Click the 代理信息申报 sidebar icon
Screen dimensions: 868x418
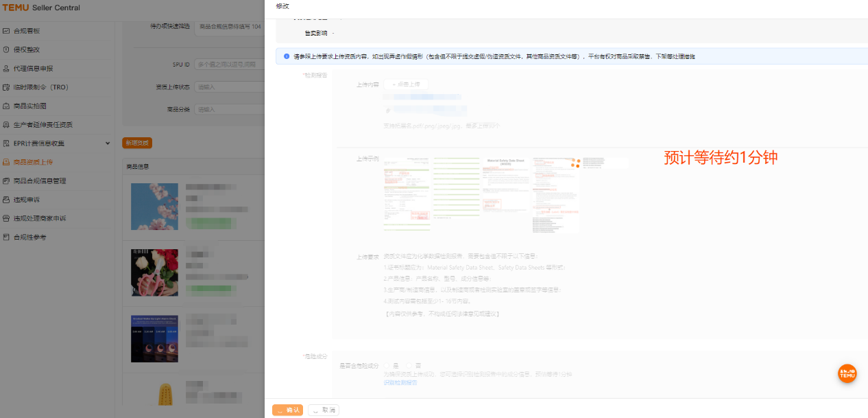(6, 69)
